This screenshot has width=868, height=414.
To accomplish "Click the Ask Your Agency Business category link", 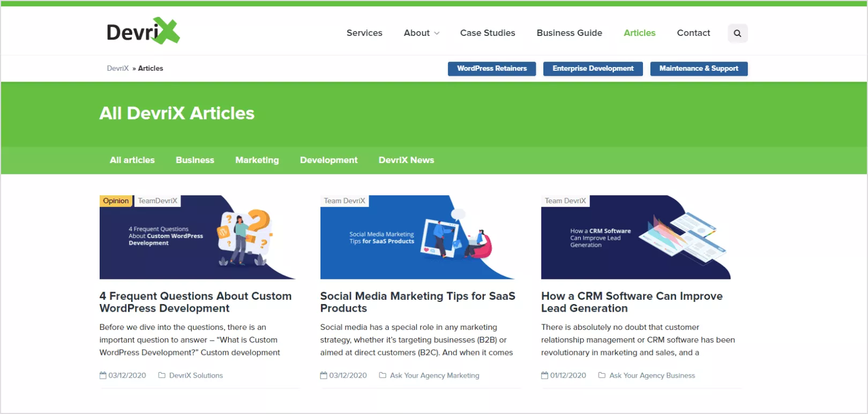I will click(x=652, y=375).
